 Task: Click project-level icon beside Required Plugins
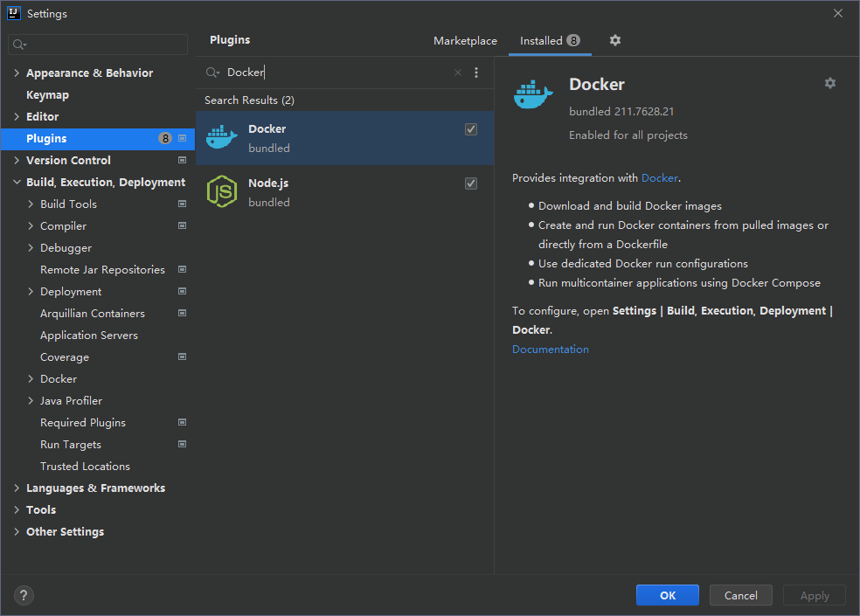(182, 422)
